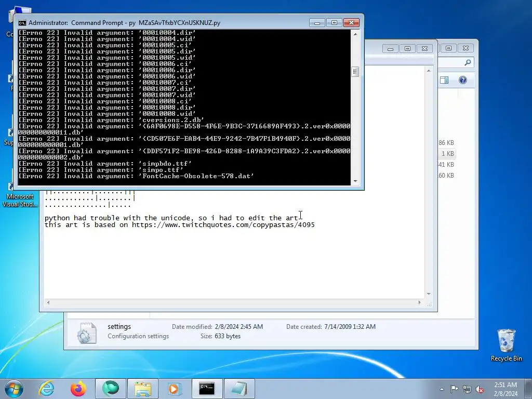
Task: Close the Explorer window behind
Action: click(x=466, y=48)
